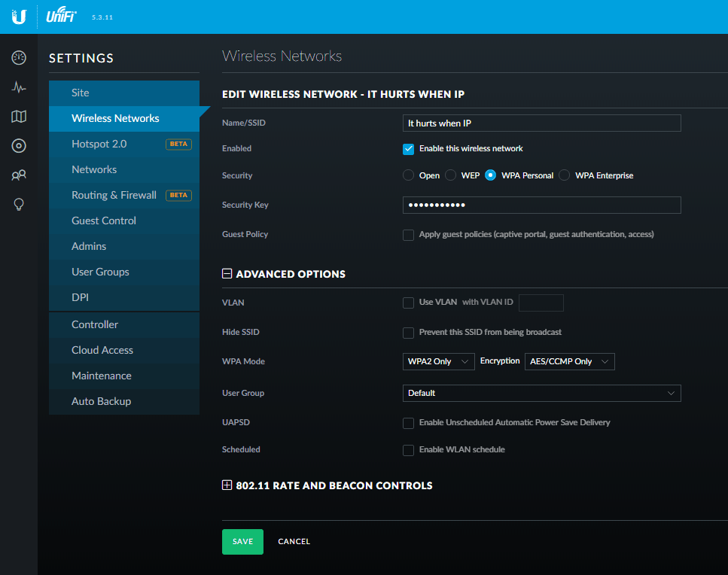The image size is (728, 575).
Task: Open the AES/CCMP Only encryption dropdown
Action: pyautogui.click(x=569, y=362)
